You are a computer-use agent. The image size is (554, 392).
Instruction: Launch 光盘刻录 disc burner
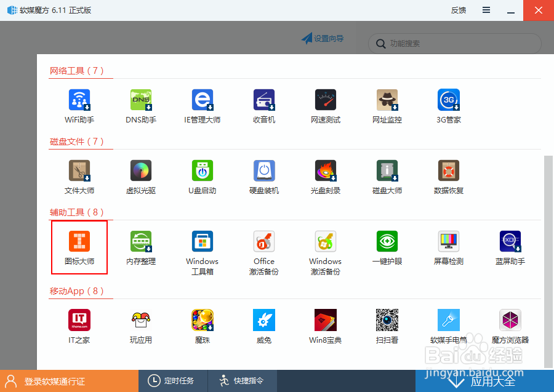(326, 170)
